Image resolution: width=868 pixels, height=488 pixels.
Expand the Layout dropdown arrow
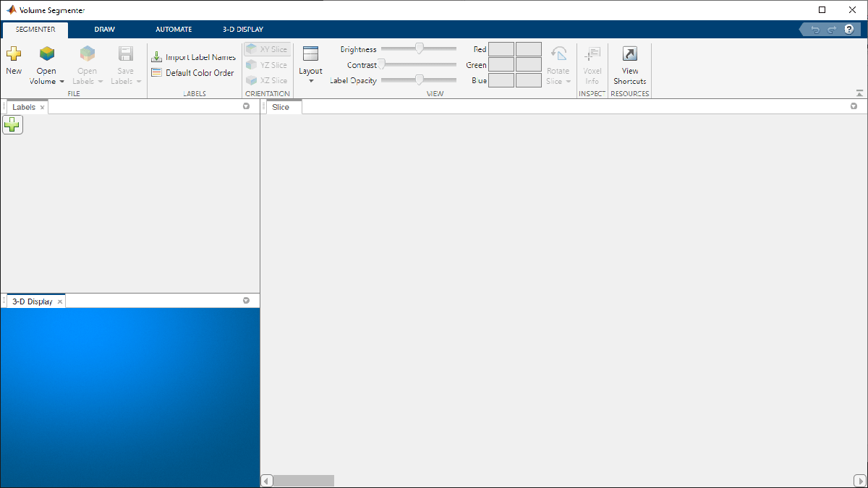point(311,81)
